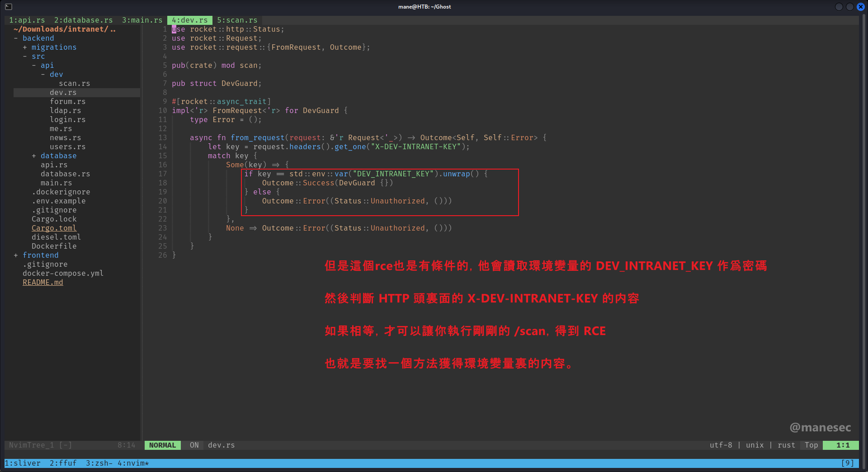Open ldap.rs from the tree

click(65, 111)
